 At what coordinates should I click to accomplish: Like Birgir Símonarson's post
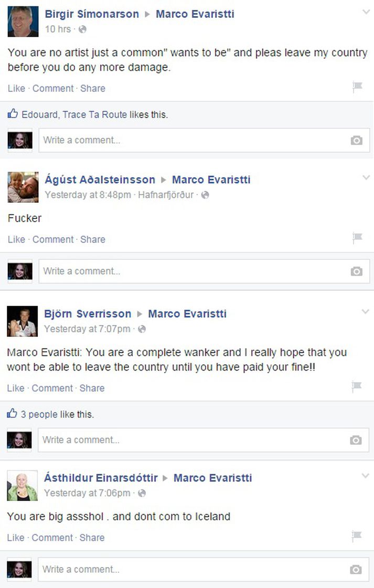click(16, 89)
